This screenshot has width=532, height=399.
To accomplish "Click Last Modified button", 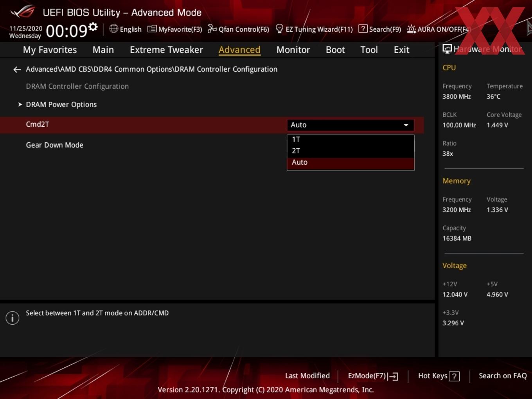I will click(x=307, y=376).
